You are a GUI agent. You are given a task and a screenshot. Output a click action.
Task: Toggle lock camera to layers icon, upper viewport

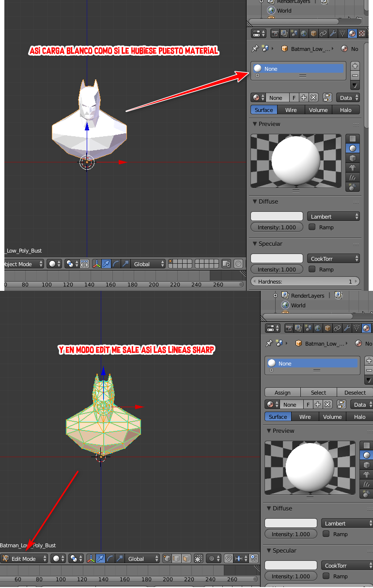226,264
